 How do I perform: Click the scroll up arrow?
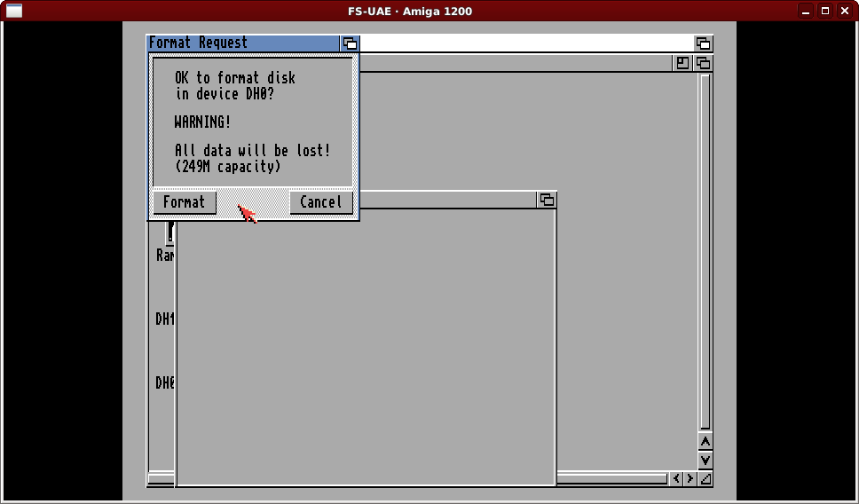click(705, 442)
